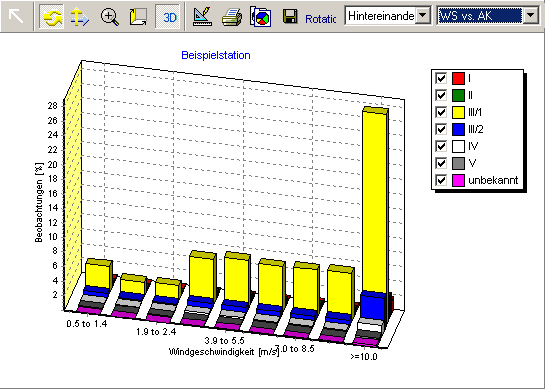The height and width of the screenshot is (389, 545).
Task: Click the WS vs. AK combo field
Action: 481,16
